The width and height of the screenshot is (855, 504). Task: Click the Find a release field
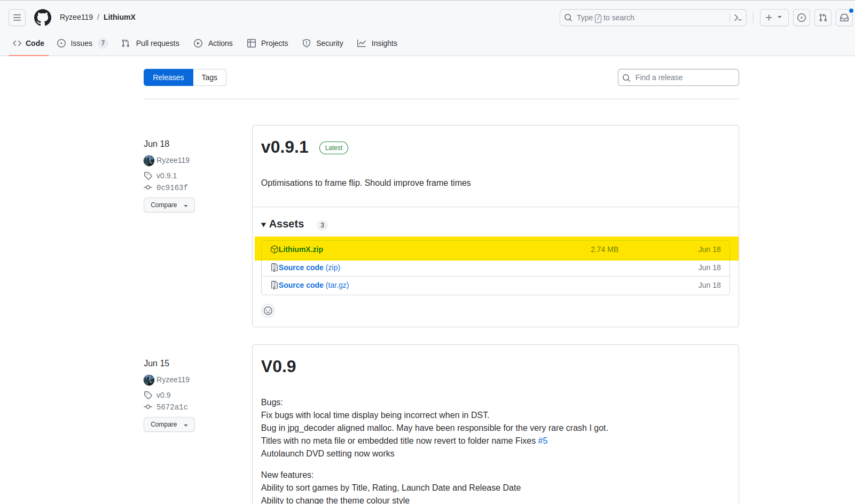[x=678, y=77]
